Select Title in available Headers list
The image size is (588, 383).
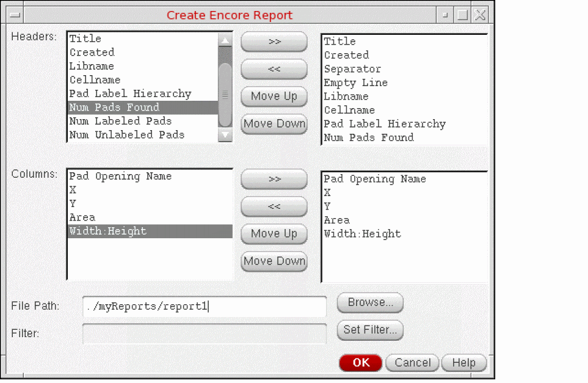(143, 38)
